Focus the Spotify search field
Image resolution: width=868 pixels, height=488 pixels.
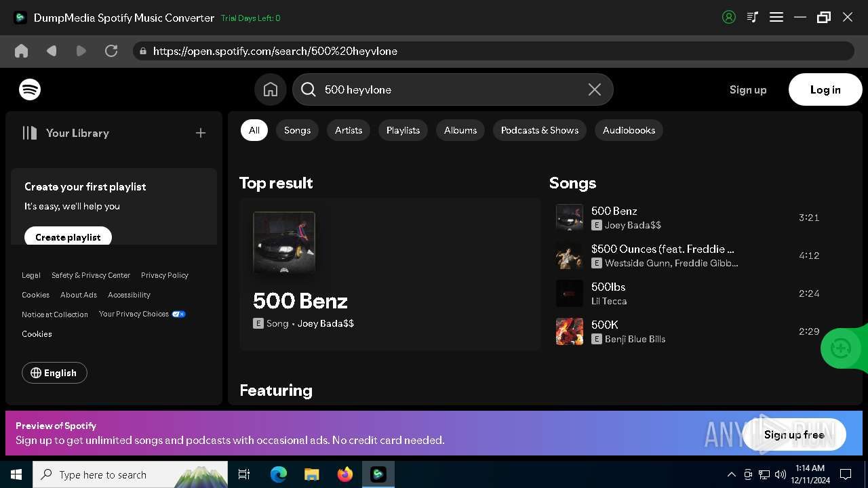(x=453, y=89)
